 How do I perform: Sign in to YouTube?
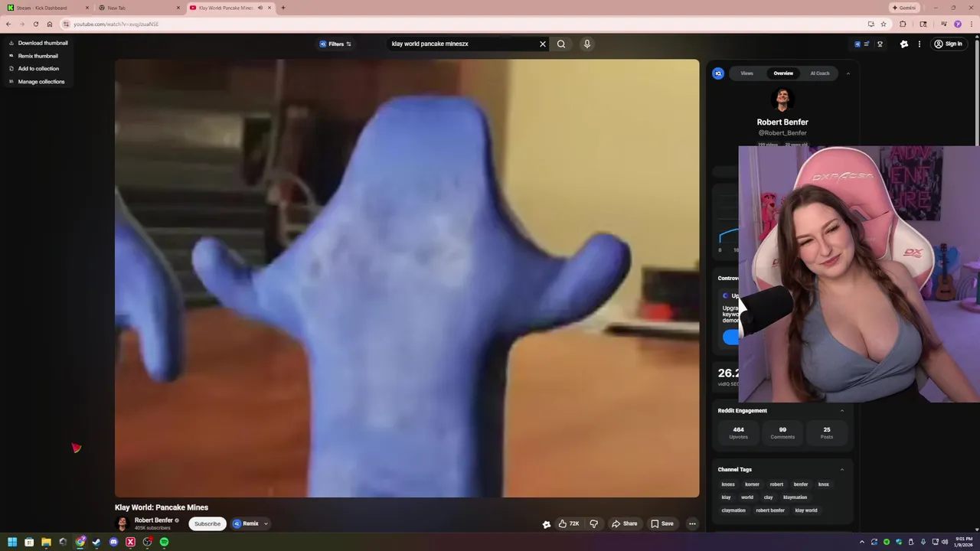pos(948,44)
